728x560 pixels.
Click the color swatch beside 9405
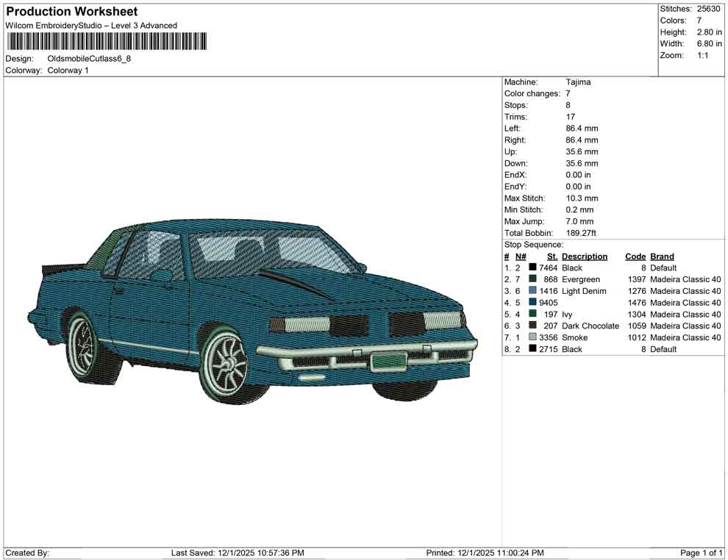(x=532, y=303)
